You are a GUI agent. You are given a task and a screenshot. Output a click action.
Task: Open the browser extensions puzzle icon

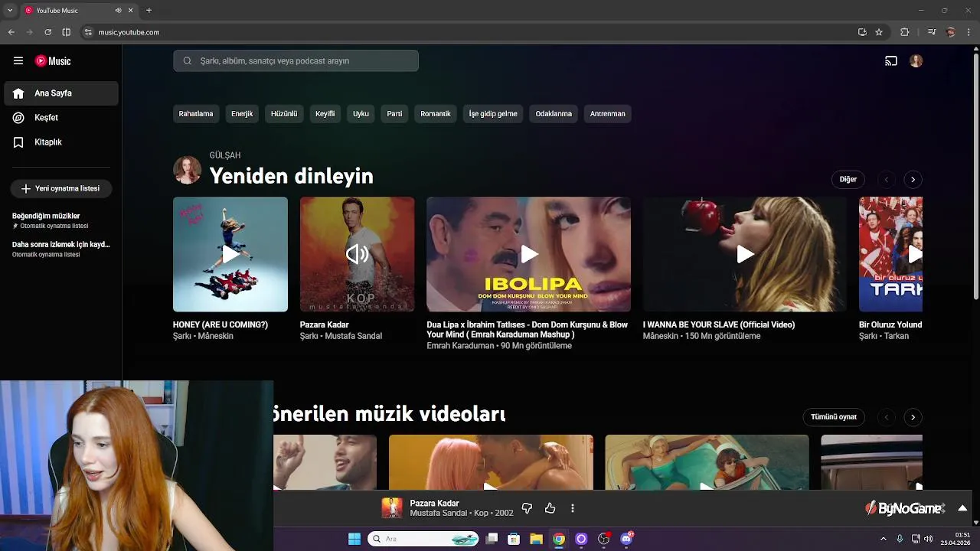tap(905, 32)
